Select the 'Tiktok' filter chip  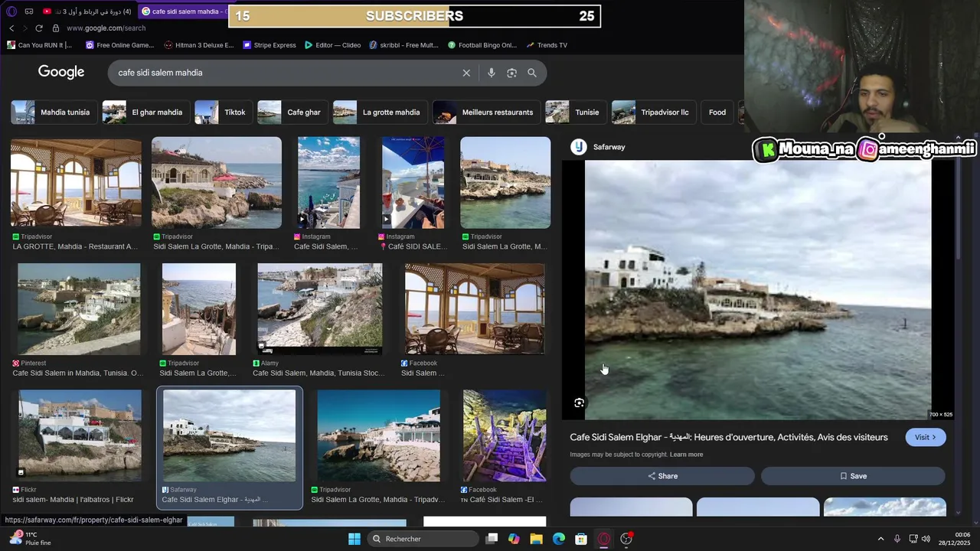(x=223, y=112)
